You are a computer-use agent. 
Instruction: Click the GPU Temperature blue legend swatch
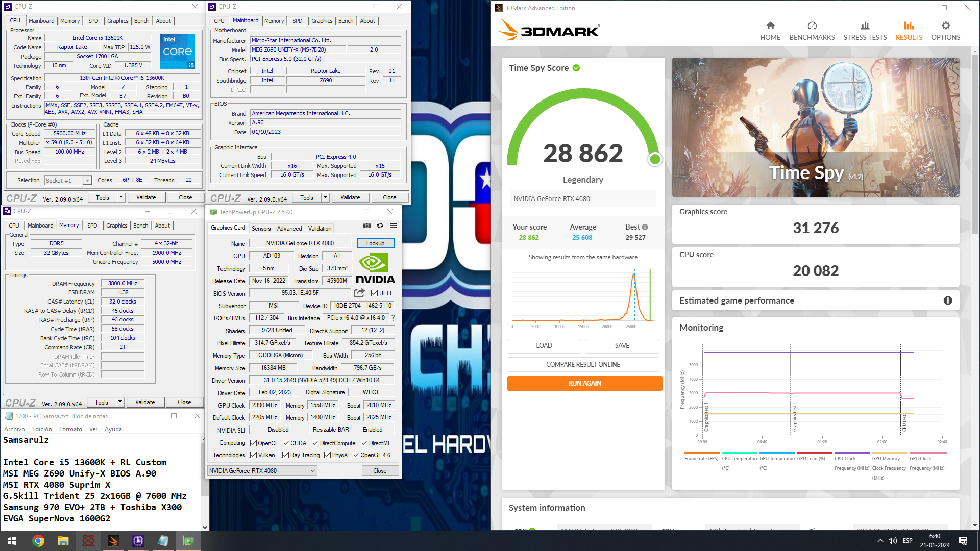pyautogui.click(x=777, y=453)
